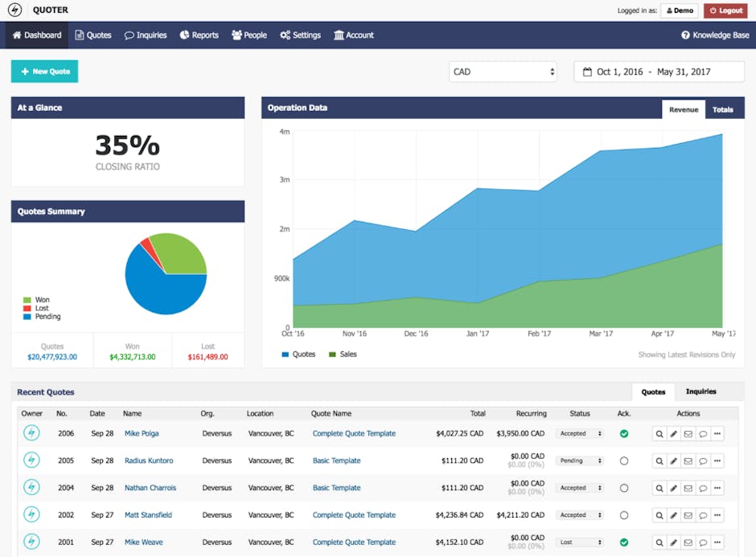Click the New Quote button
Image resolution: width=756 pixels, height=557 pixels.
[44, 72]
